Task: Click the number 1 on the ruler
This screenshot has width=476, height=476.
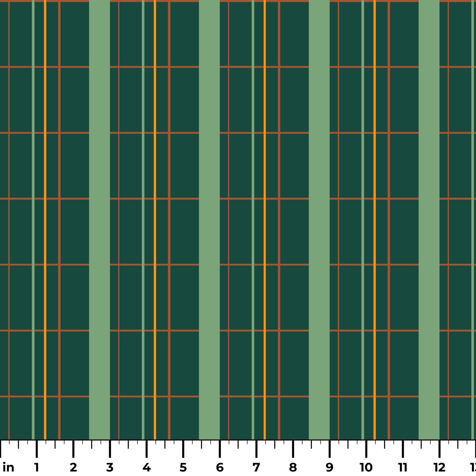Action: tap(37, 467)
